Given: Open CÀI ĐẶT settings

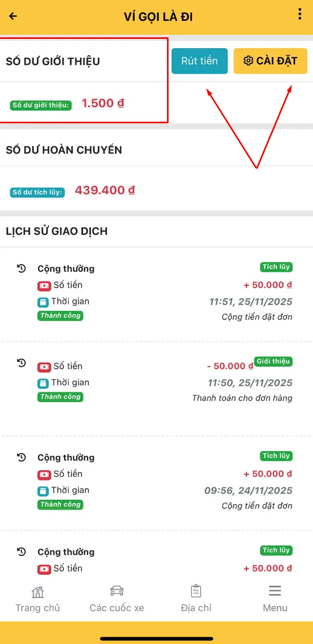Looking at the screenshot, I should 270,61.
